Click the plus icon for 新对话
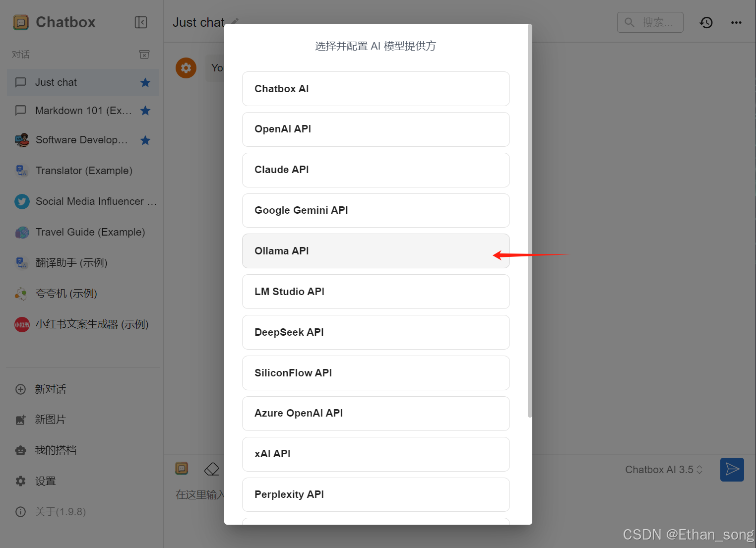The height and width of the screenshot is (548, 756). (20, 389)
